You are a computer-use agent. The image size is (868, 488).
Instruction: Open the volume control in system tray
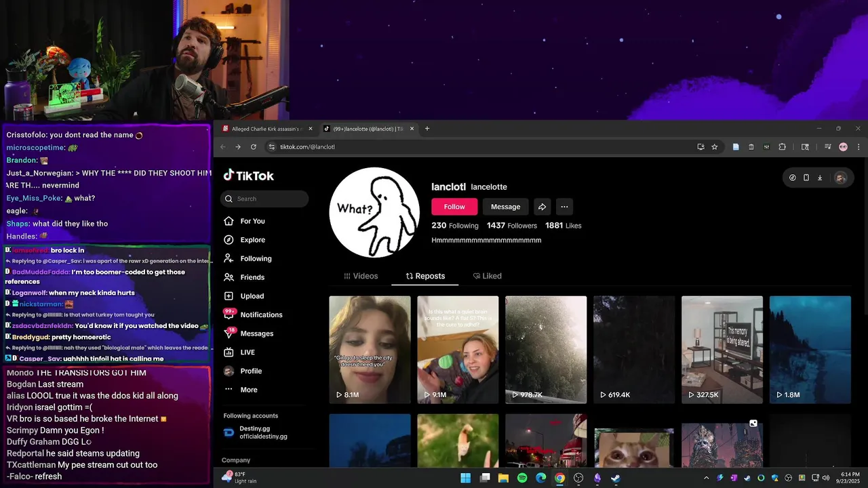[827, 478]
